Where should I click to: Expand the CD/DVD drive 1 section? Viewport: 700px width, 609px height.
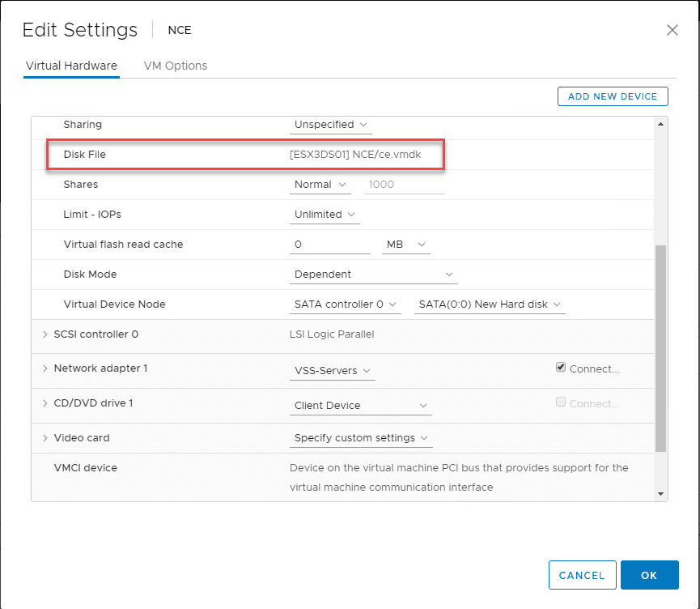tap(45, 403)
